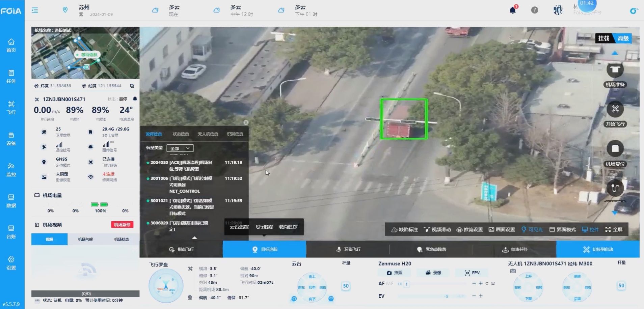
Task: Switch to the 高级 advanced toggle
Action: coord(623,38)
